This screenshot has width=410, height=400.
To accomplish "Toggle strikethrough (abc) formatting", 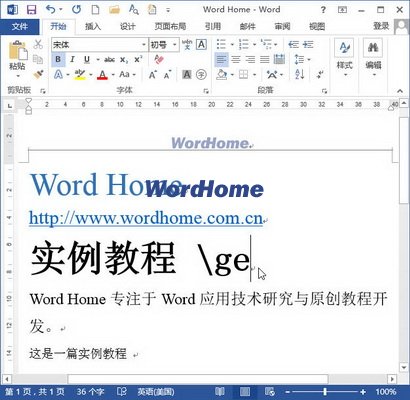I will pos(110,60).
